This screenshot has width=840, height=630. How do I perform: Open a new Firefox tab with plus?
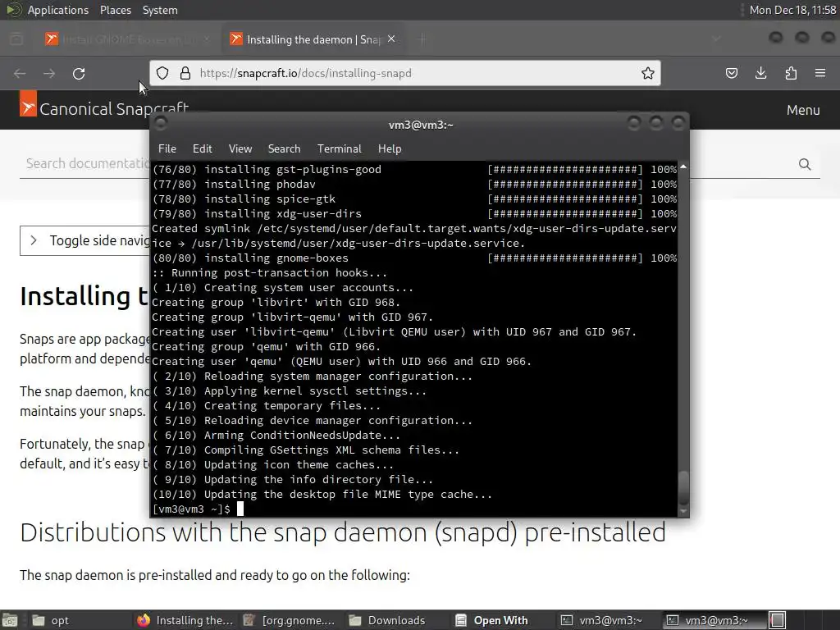click(x=422, y=39)
